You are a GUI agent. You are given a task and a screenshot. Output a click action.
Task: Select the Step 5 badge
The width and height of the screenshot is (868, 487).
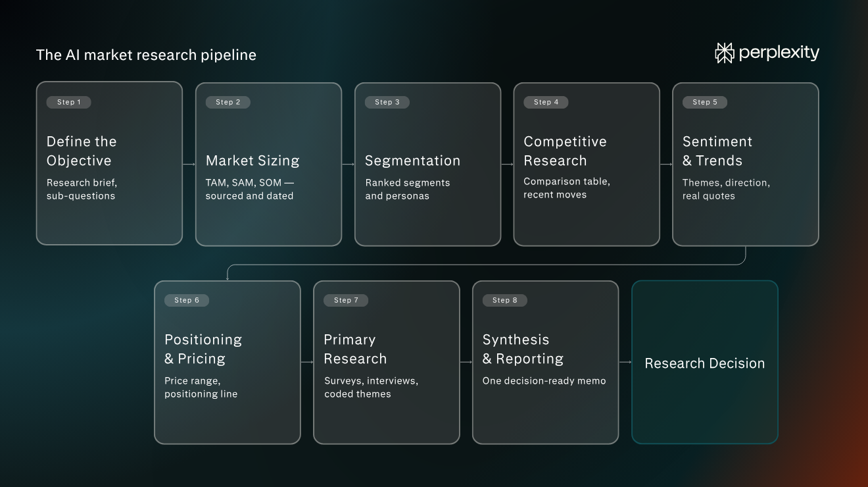705,102
